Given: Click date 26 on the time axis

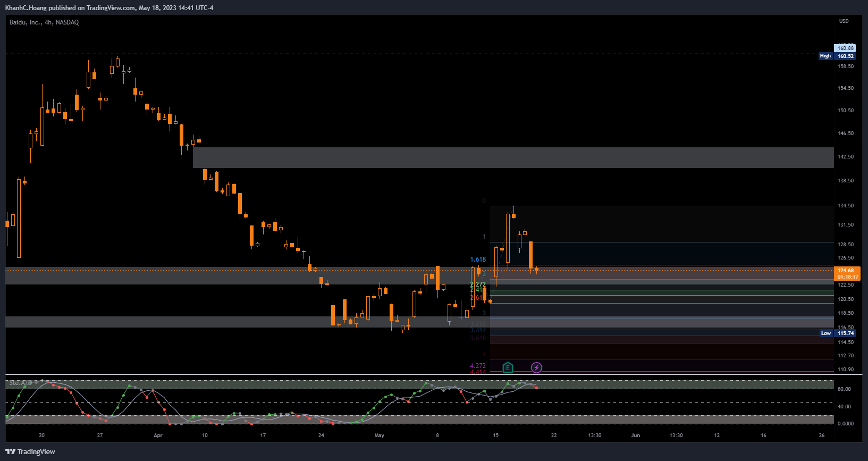Looking at the screenshot, I should [822, 435].
